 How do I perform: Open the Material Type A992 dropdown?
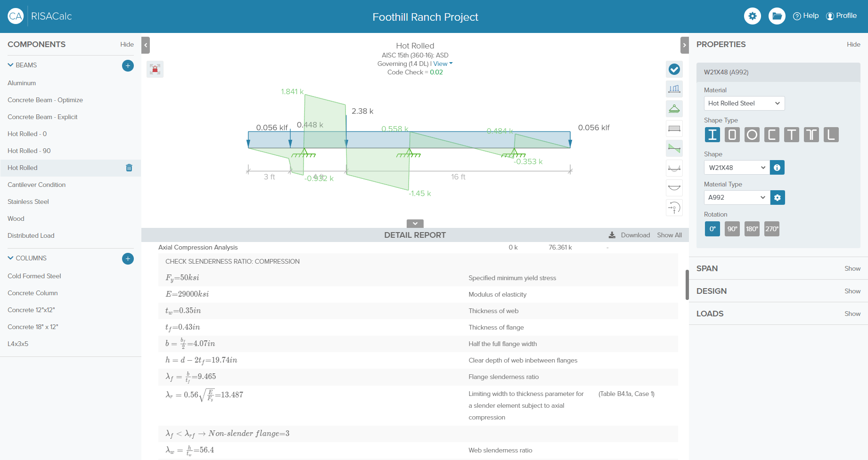point(737,197)
